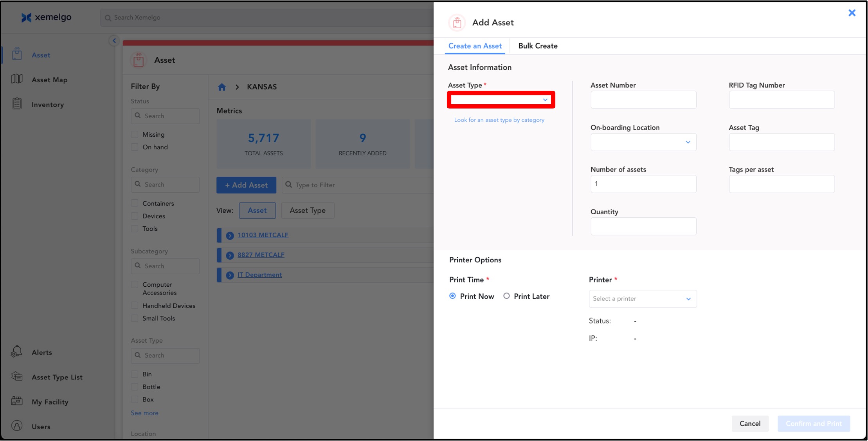Click the My Facility icon

[x=17, y=401]
